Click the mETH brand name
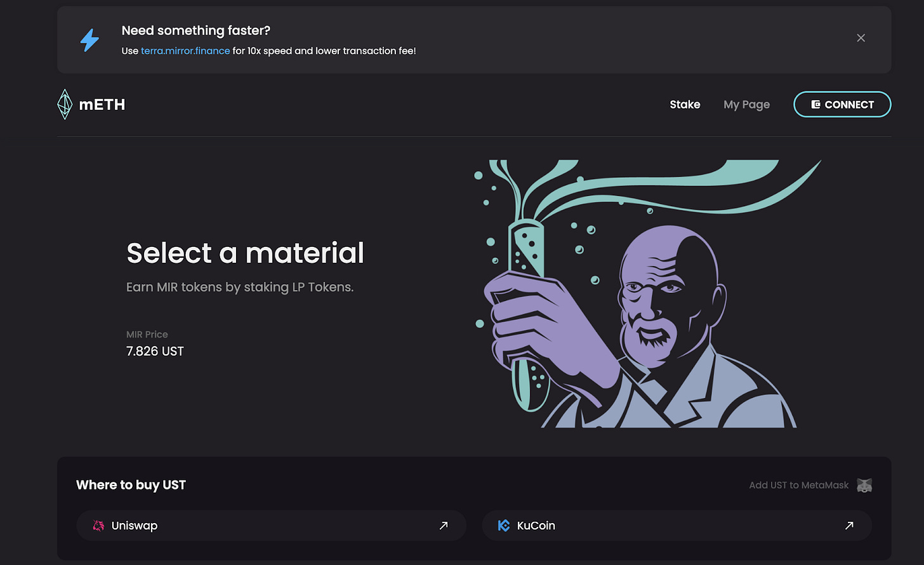Image resolution: width=924 pixels, height=565 pixels. coord(102,105)
